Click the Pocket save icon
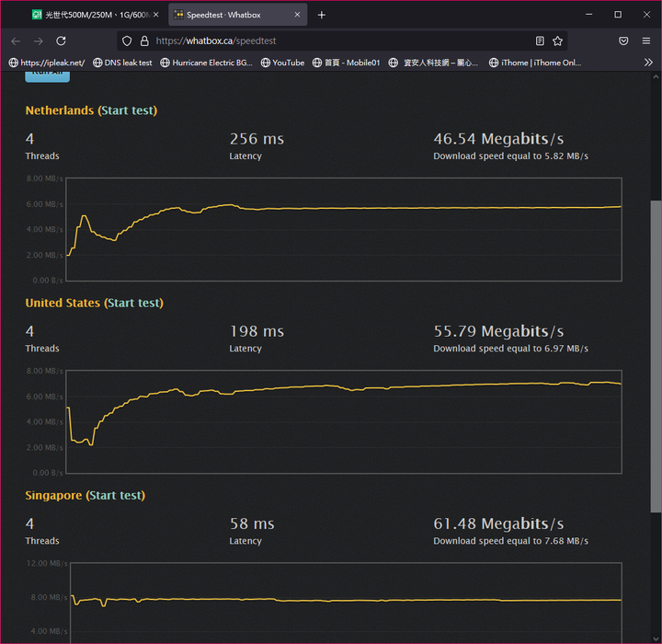 (x=623, y=41)
